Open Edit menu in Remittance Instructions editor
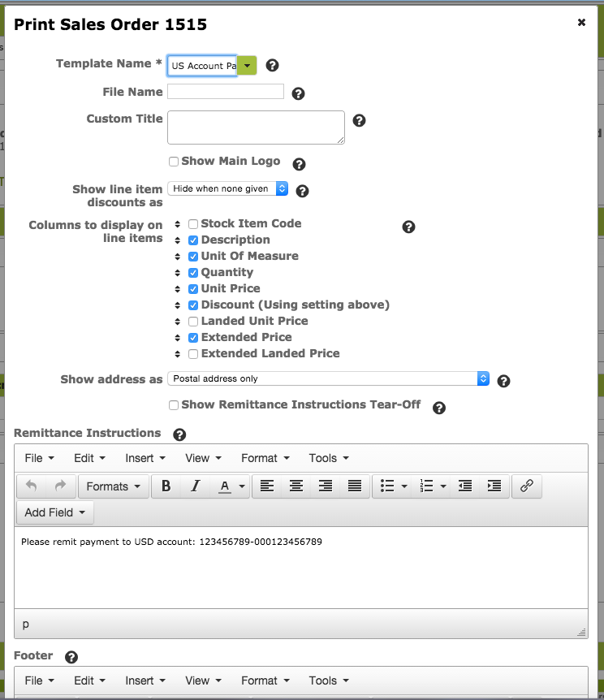The height and width of the screenshot is (700, 604). pos(89,458)
